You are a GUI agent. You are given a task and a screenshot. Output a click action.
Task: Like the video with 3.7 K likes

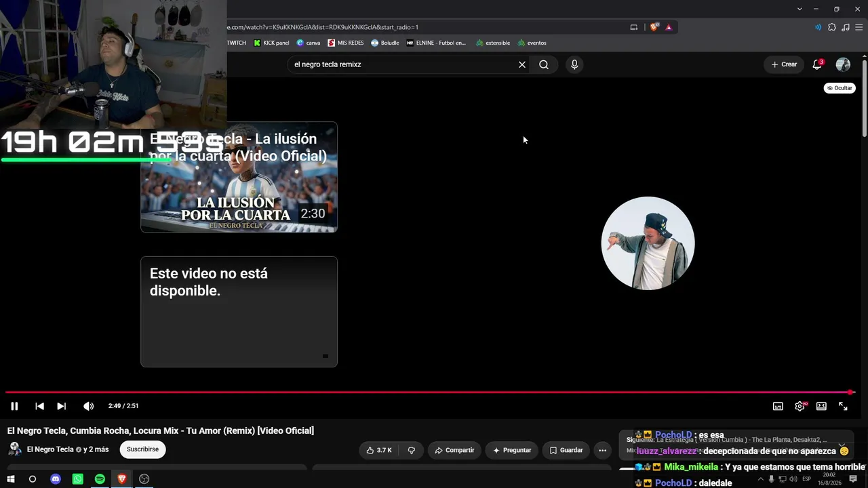[379, 450]
